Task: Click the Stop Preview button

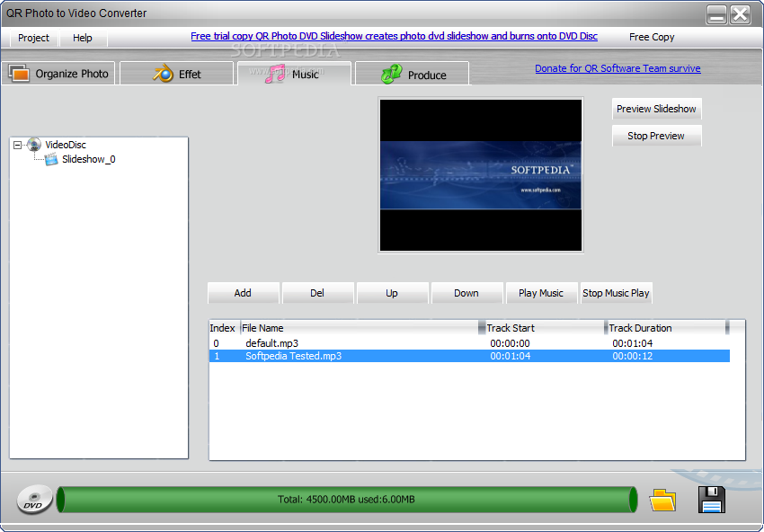Action: tap(656, 136)
